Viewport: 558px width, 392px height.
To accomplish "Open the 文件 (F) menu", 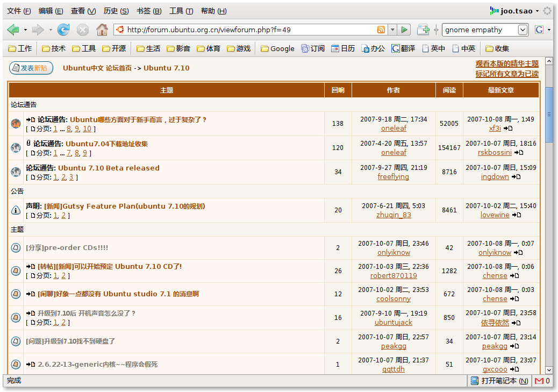I will [19, 11].
